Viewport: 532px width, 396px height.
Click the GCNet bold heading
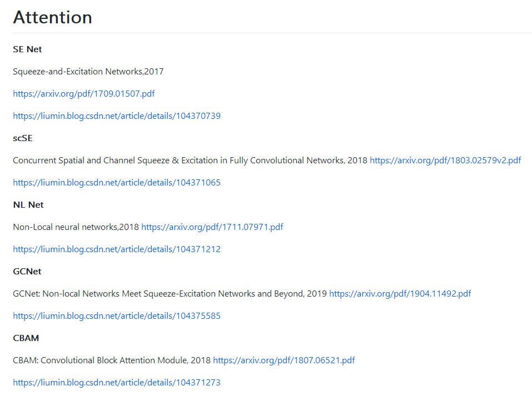pyautogui.click(x=27, y=272)
